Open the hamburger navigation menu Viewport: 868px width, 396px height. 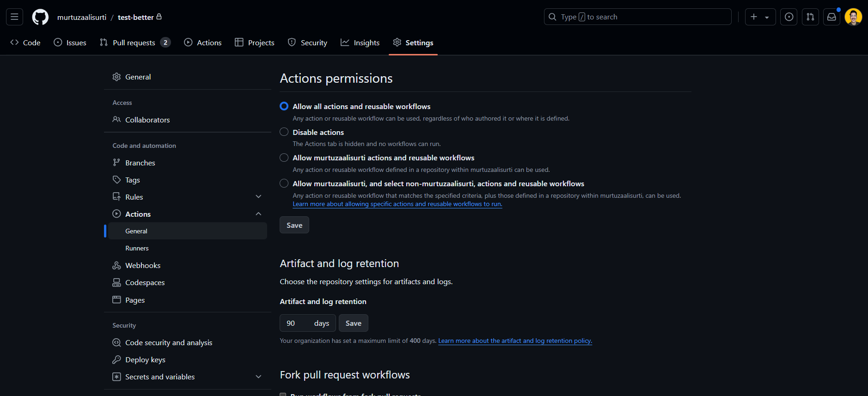coord(14,17)
